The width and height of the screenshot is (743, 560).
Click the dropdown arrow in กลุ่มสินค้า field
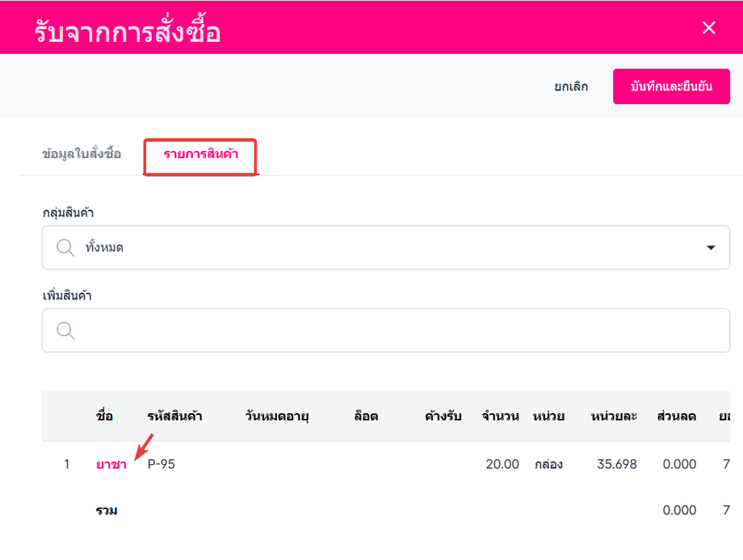click(x=711, y=247)
